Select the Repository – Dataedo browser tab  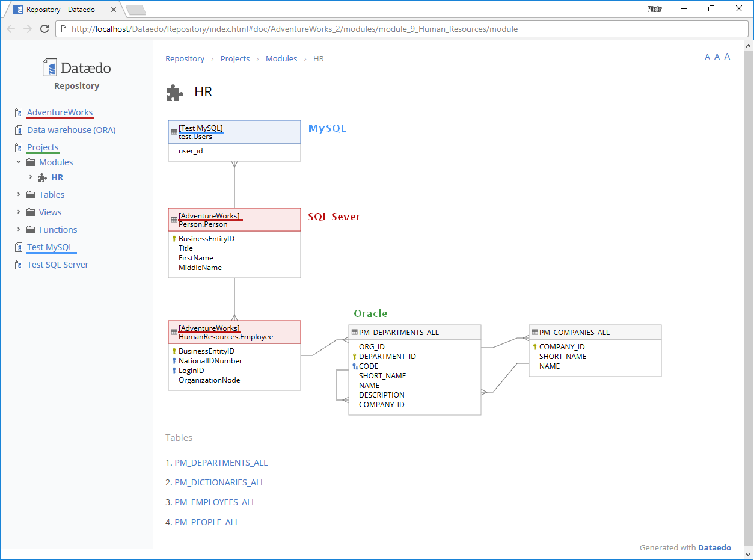(x=60, y=10)
